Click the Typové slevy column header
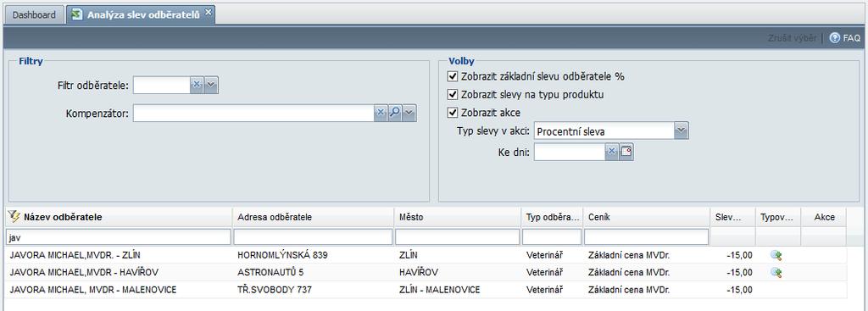The image size is (868, 311). point(778,217)
